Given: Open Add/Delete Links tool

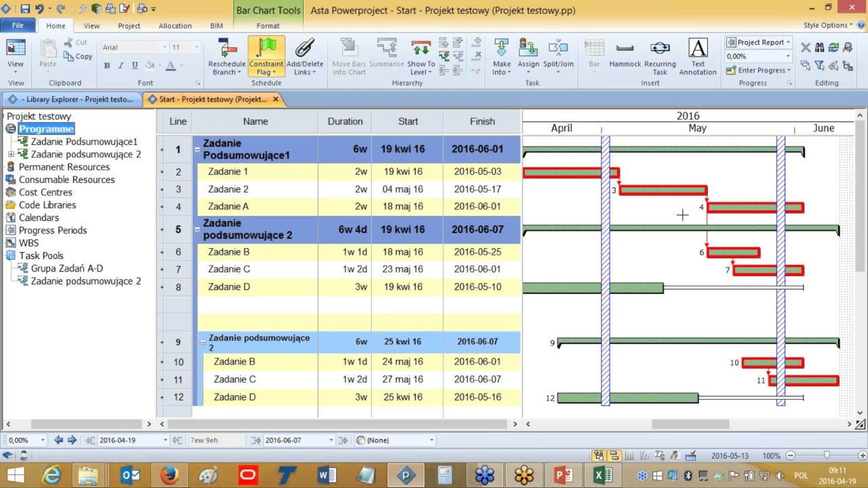Looking at the screenshot, I should (305, 57).
